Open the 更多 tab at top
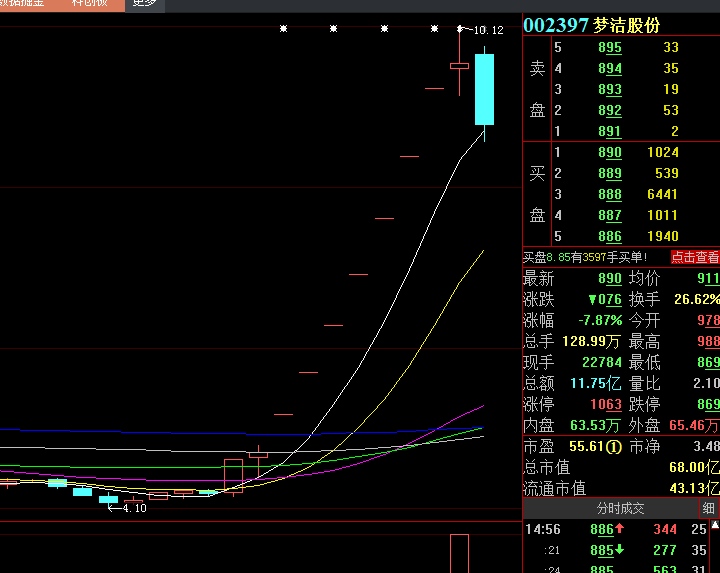The image size is (720, 573). tap(144, 3)
